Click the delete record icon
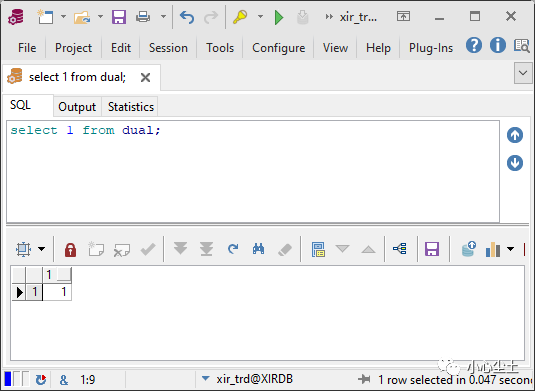Screen dimensions: 535x391 coord(122,250)
